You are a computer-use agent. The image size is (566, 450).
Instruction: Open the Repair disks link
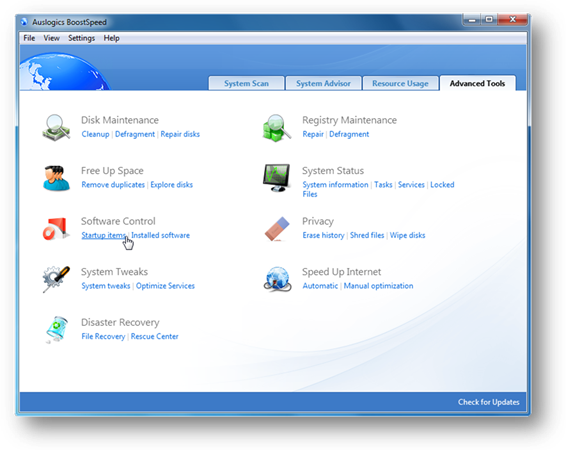[x=180, y=134]
